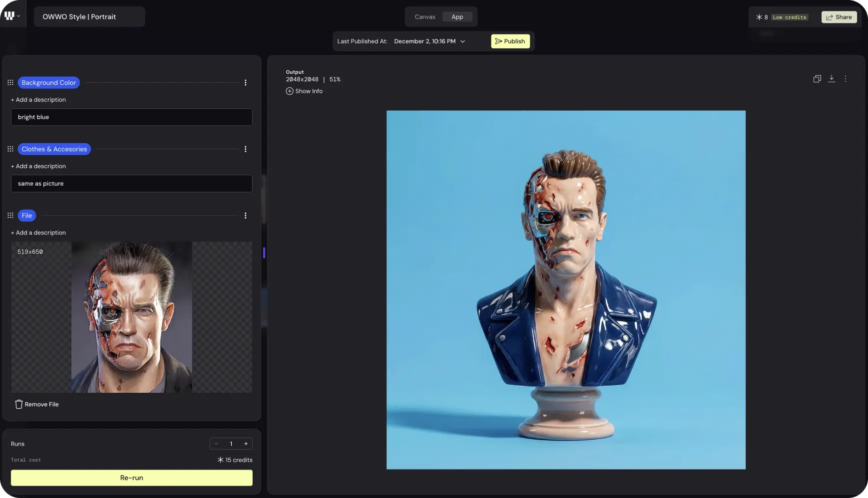Select the Background Color label chip
The height and width of the screenshot is (498, 868).
pos(49,82)
